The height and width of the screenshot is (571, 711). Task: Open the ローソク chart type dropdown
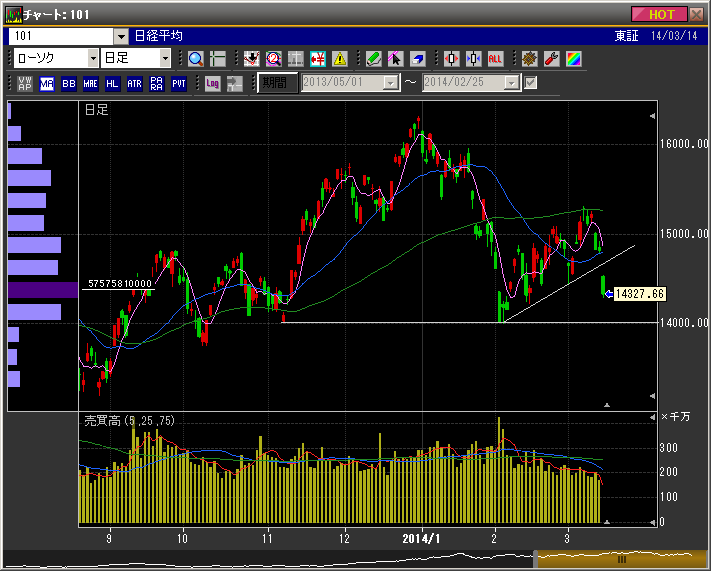[93, 59]
